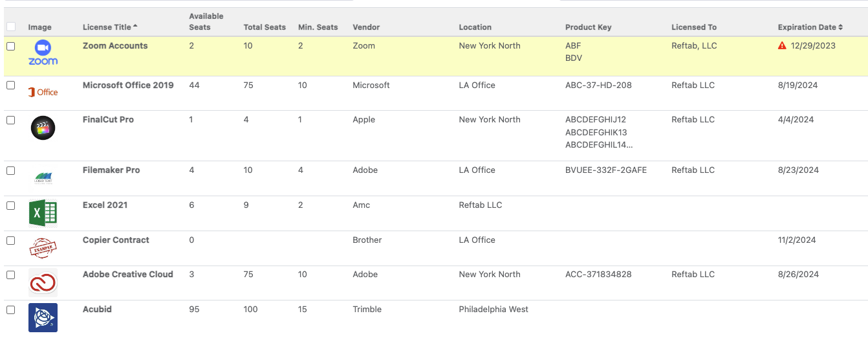Screen dimensions: 868x351
Task: Click the Available Seats column header
Action: pyautogui.click(x=206, y=21)
